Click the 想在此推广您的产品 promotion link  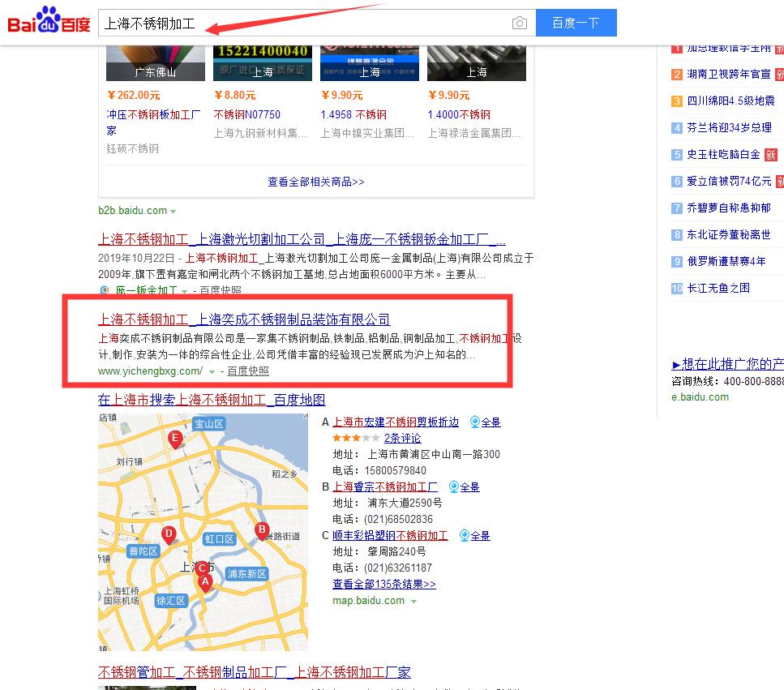pos(727,364)
